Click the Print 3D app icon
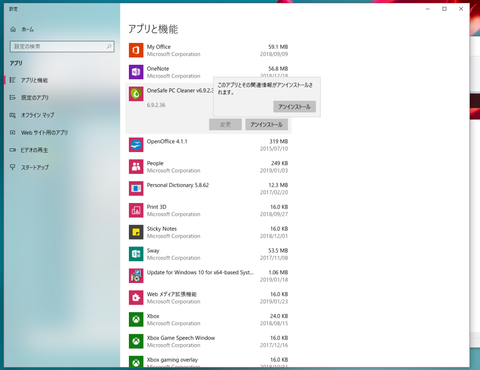480x370 pixels. click(136, 210)
